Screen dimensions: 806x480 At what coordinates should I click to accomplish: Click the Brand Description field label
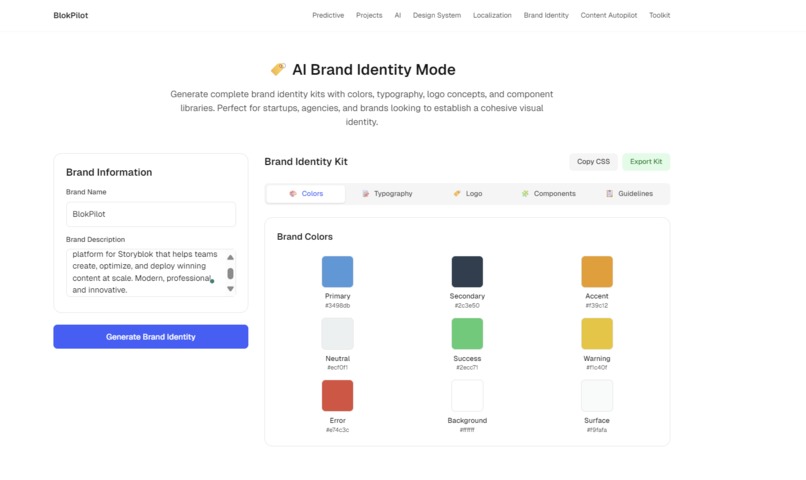click(x=95, y=239)
